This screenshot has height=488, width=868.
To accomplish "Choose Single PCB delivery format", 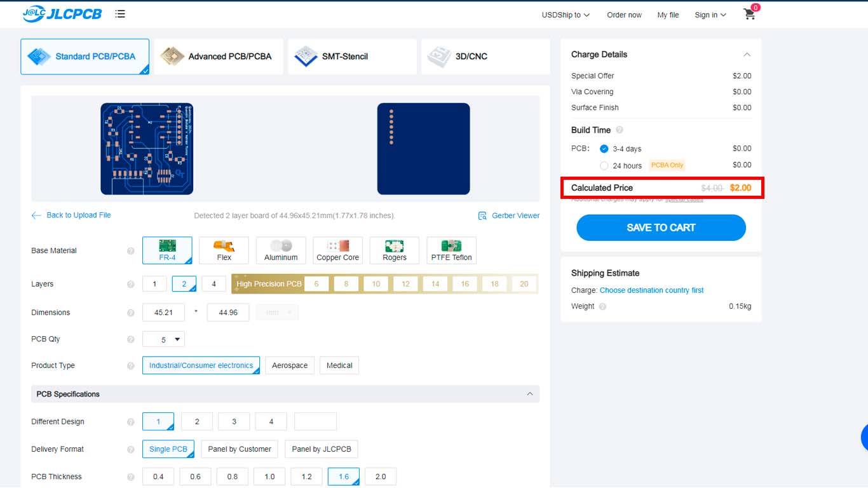I will (168, 449).
